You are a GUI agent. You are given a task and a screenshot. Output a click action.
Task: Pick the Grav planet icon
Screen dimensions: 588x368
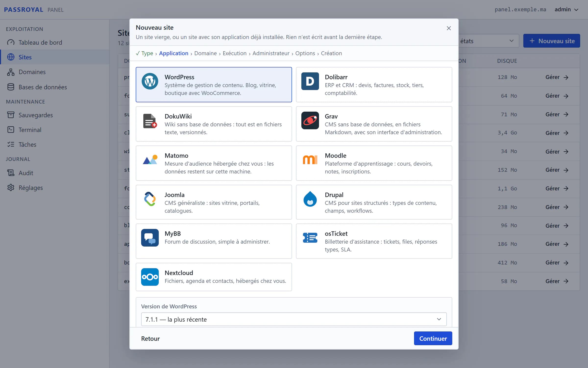[310, 120]
